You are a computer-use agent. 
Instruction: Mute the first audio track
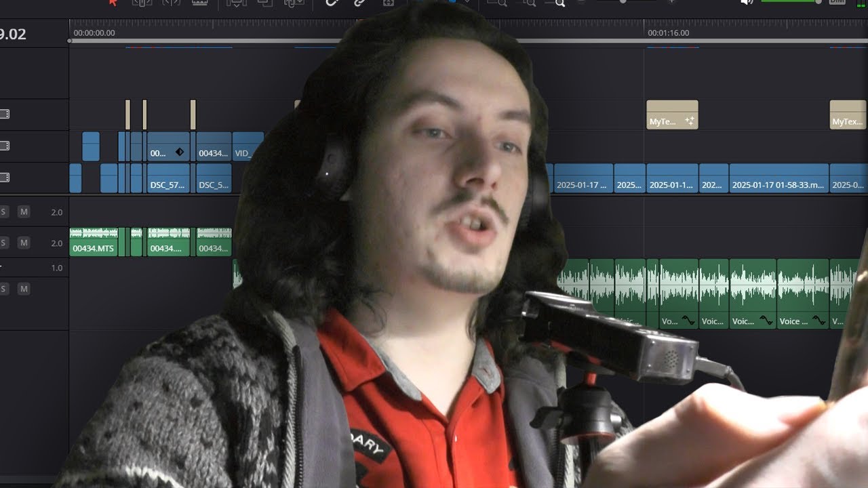click(x=24, y=212)
